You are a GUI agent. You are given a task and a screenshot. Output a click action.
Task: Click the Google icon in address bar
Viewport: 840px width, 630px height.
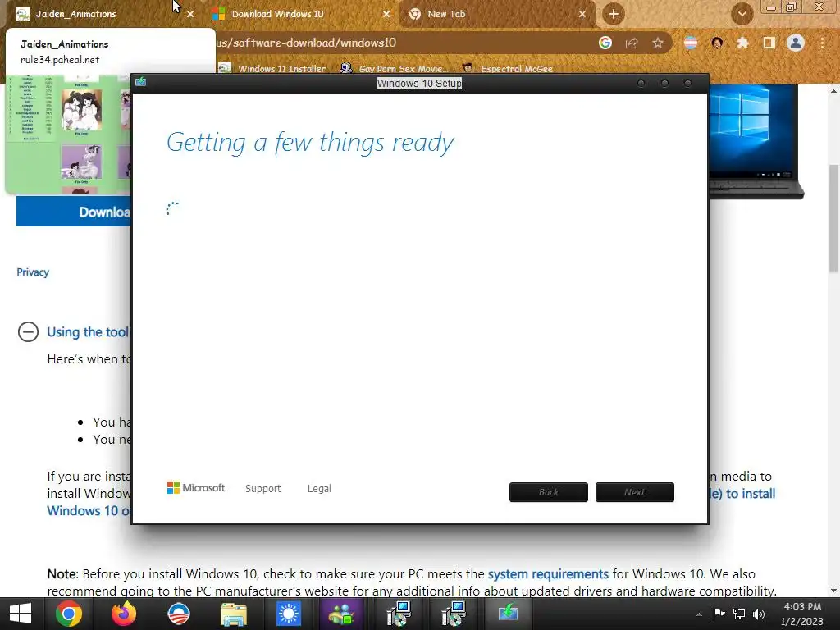click(605, 43)
